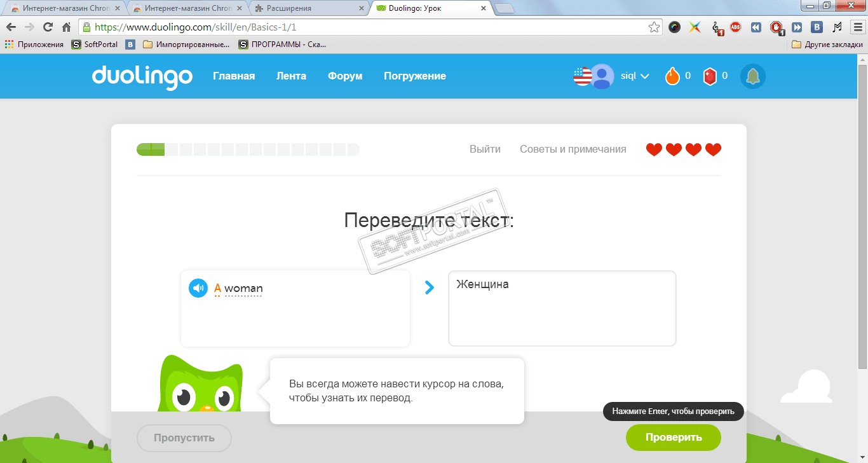
Task: Click the green SSL padlock icon
Action: pos(87,27)
